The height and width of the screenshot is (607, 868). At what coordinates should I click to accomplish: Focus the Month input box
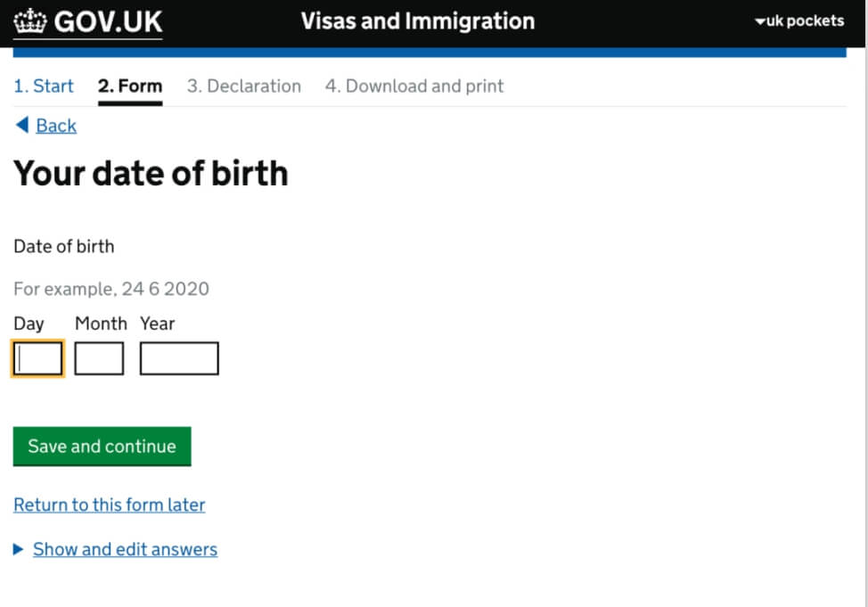click(99, 358)
